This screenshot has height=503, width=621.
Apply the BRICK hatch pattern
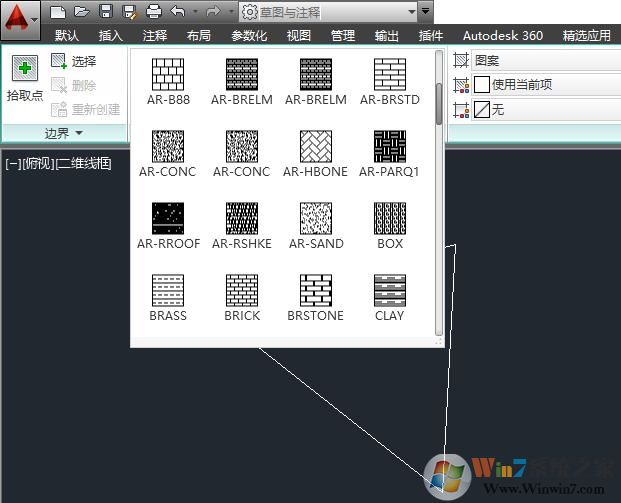[x=242, y=291]
